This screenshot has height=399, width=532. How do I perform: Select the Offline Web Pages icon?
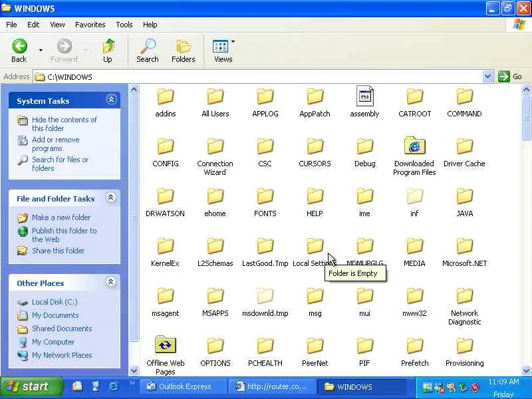point(165,344)
